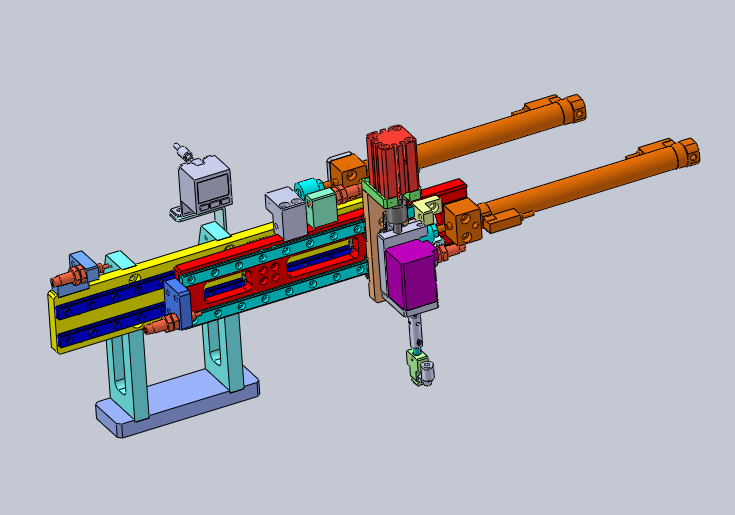Image resolution: width=735 pixels, height=515 pixels.
Task: Click the red ribbed cylinder block
Action: [392, 162]
